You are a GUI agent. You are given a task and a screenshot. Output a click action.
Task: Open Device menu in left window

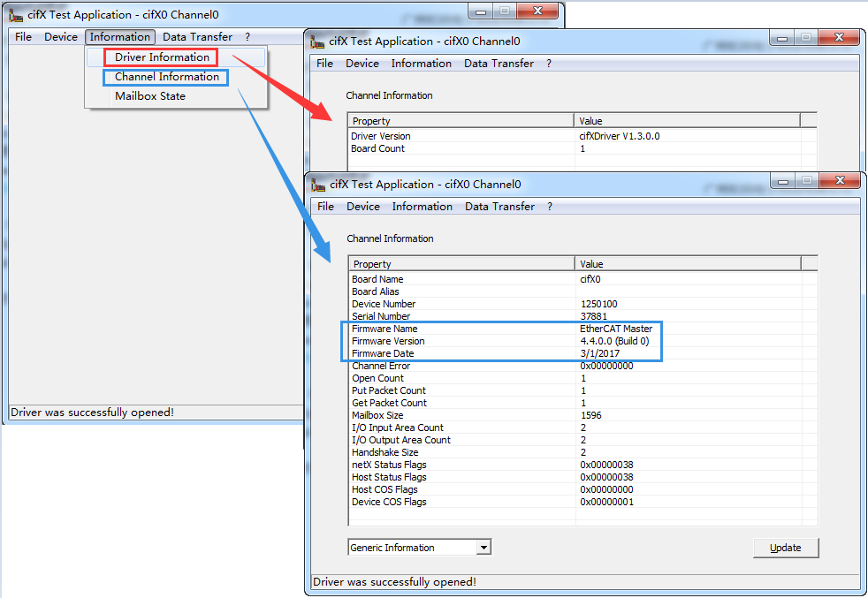click(61, 37)
